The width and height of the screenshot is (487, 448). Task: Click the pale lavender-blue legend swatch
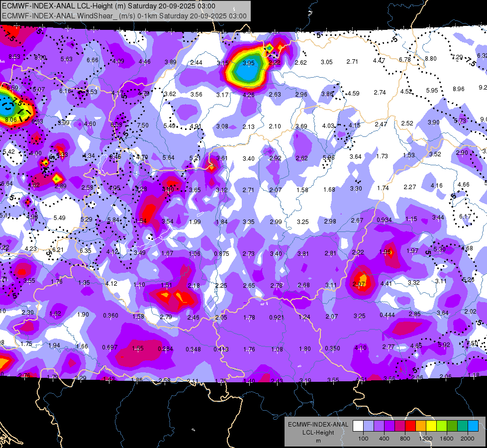tap(369, 426)
